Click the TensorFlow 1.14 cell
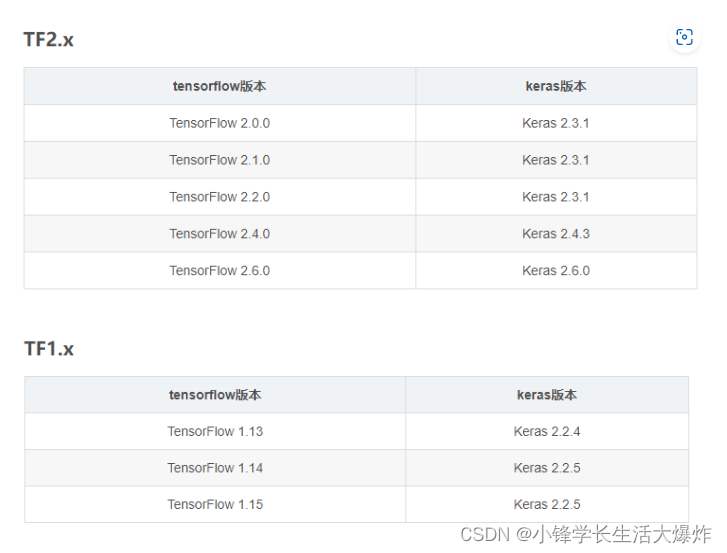This screenshot has height=553, width=727. tap(215, 468)
